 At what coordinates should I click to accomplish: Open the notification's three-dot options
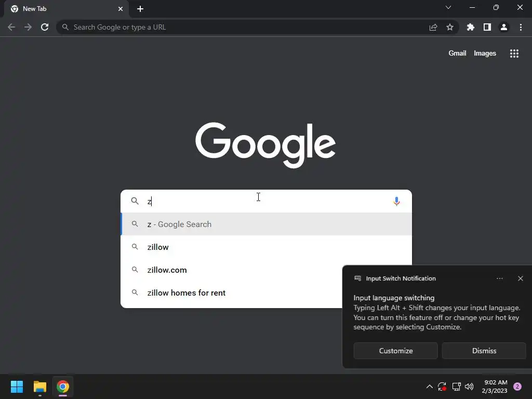pyautogui.click(x=499, y=278)
